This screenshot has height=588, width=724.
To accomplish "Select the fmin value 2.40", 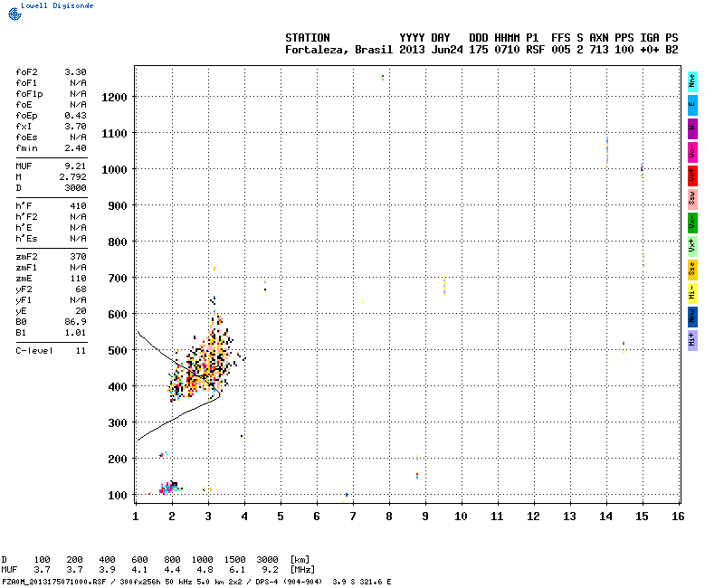I will click(x=75, y=148).
